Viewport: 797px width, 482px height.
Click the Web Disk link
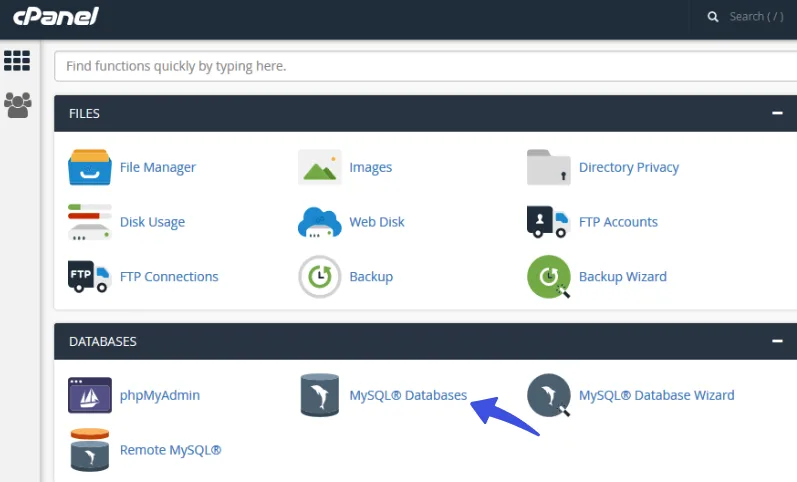[377, 222]
